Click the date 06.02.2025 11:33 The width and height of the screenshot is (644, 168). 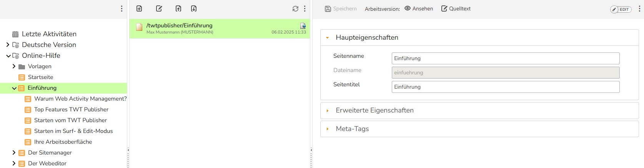pyautogui.click(x=289, y=32)
